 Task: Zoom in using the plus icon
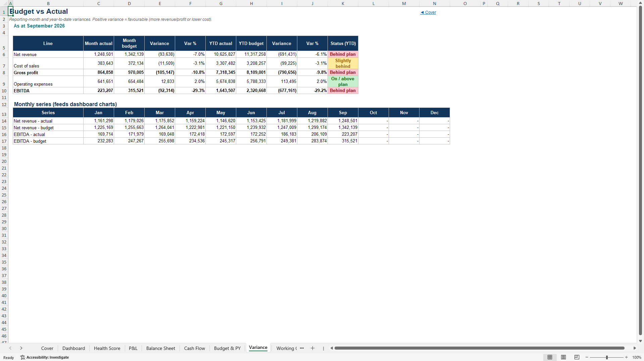tap(626, 357)
